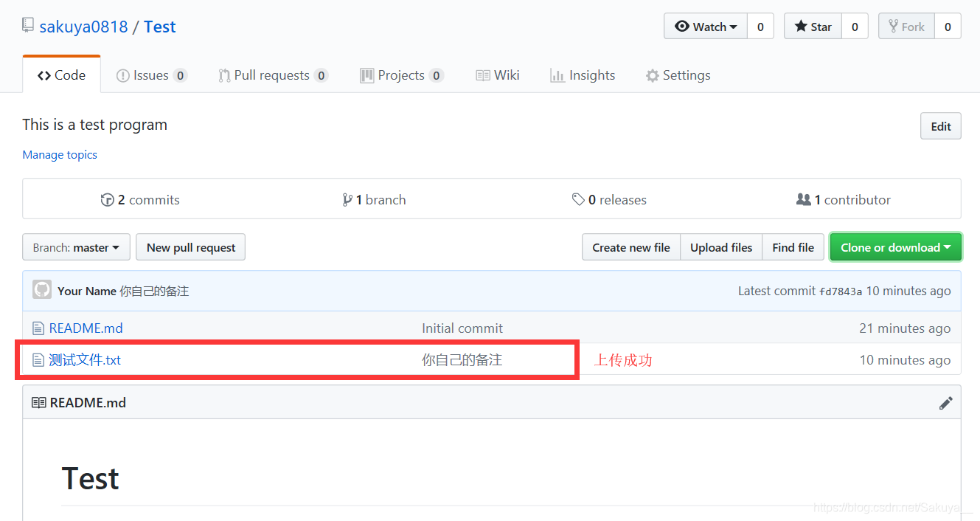Click the fork icon in Fork button
The image size is (980, 521).
coord(894,27)
